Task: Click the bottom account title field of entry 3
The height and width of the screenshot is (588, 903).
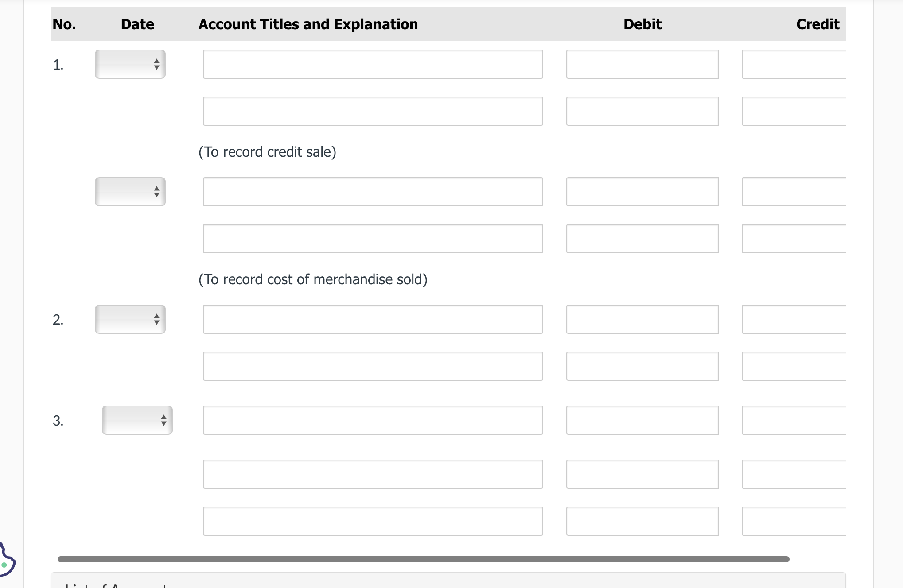Action: click(x=373, y=521)
